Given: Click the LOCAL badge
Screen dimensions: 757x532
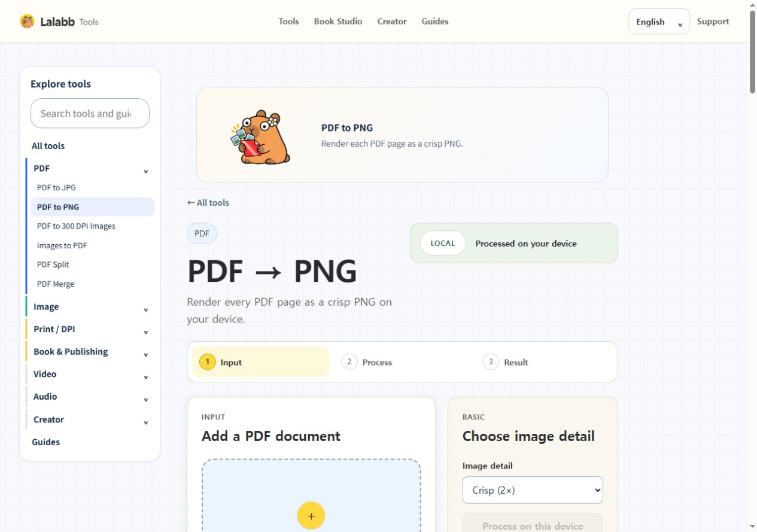Looking at the screenshot, I should (442, 243).
